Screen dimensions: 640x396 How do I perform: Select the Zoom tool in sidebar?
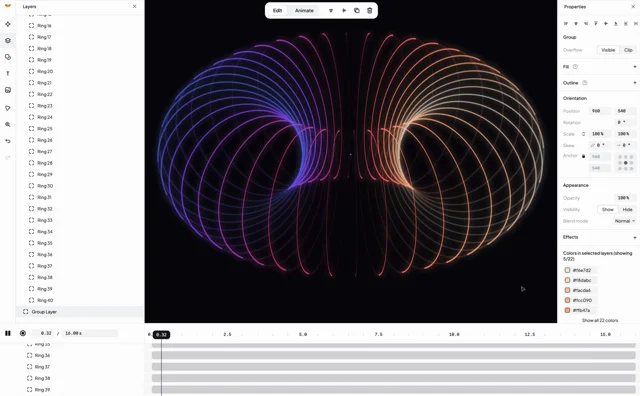point(8,125)
